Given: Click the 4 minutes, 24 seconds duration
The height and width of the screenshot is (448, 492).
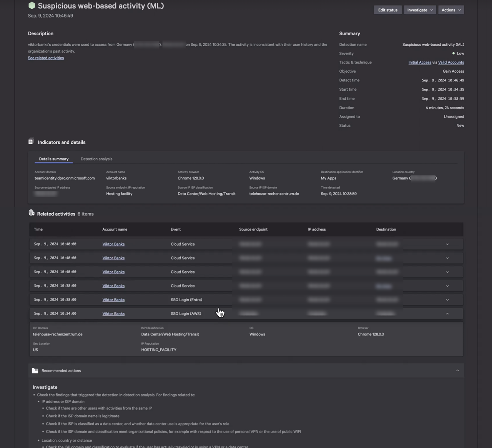Looking at the screenshot, I should 445,108.
